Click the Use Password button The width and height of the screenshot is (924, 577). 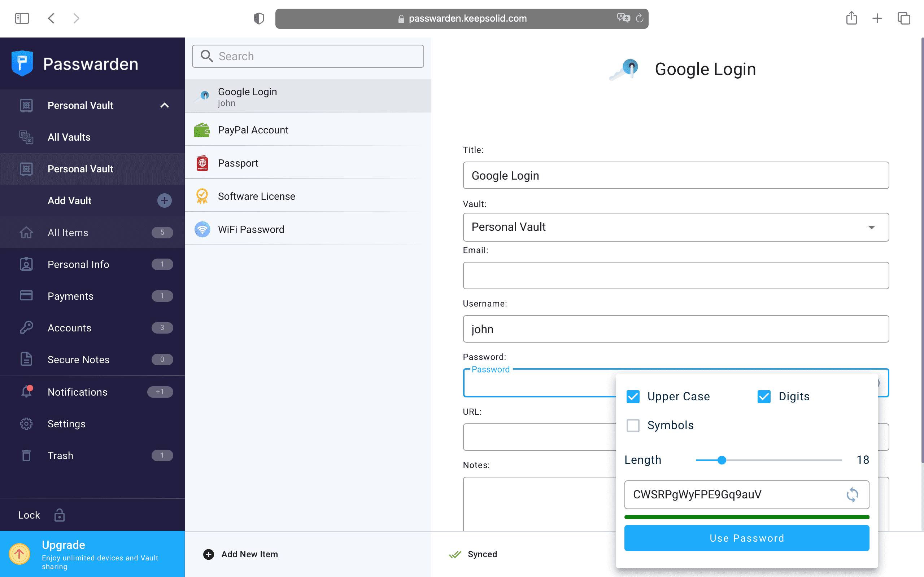[746, 538]
